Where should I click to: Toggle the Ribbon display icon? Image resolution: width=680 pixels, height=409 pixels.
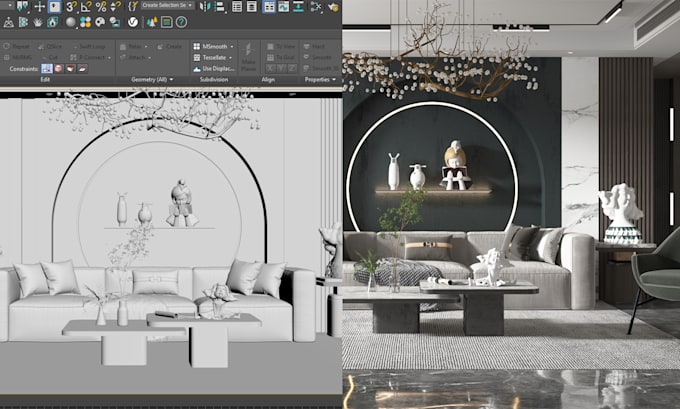[269, 7]
